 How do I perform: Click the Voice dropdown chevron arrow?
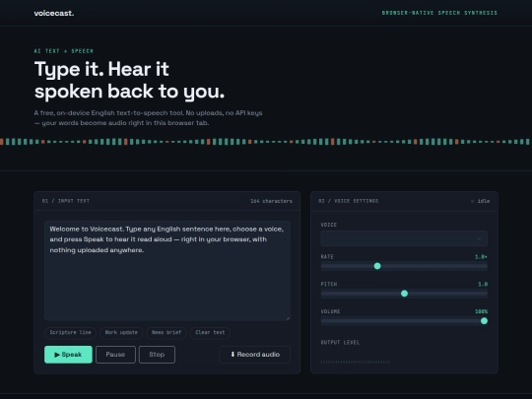[479, 238]
